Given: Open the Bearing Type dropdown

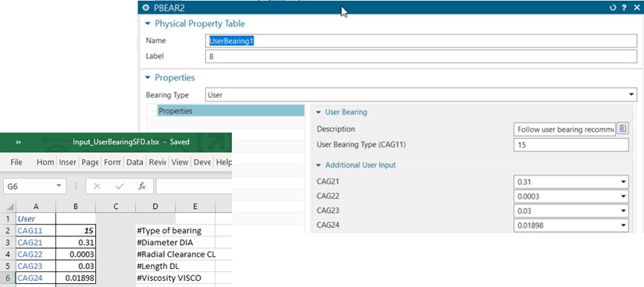Looking at the screenshot, I should click(632, 95).
